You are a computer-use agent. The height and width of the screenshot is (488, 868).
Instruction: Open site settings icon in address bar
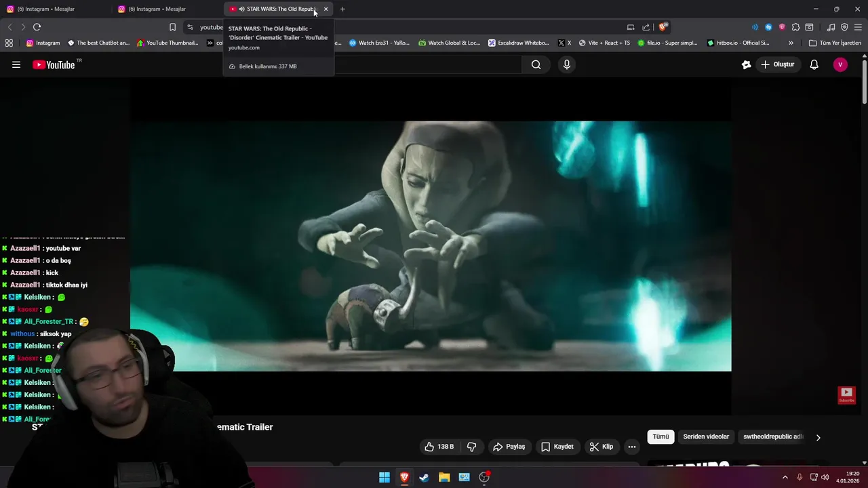coord(190,27)
